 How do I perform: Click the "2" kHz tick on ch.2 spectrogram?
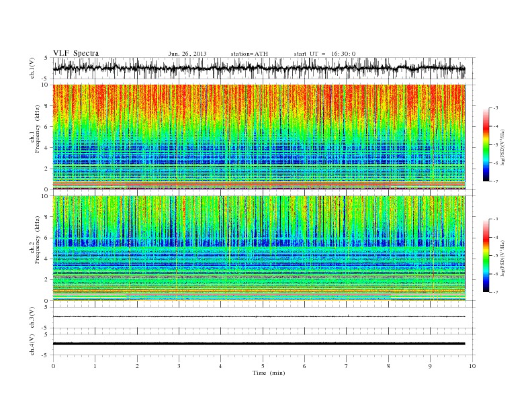[x=47, y=280]
